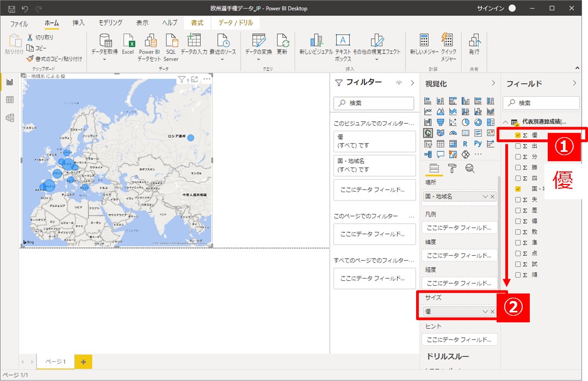Image resolution: width=588 pixels, height=381 pixels.
Task: Select the R script visual icon
Action: [465, 144]
